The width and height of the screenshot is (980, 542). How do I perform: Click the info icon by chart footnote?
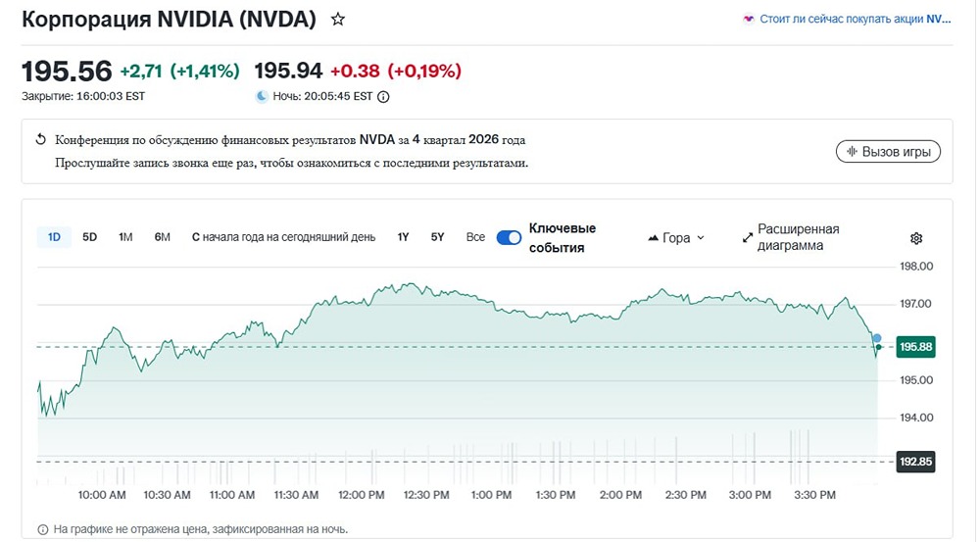point(42,529)
